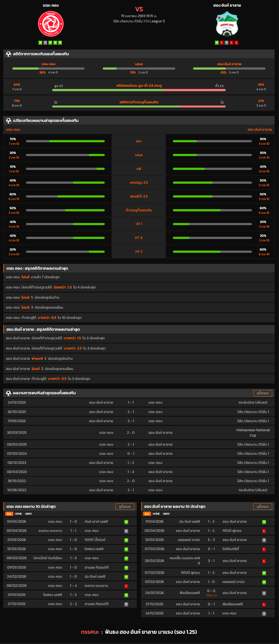
Task: Click the D badge on the 24/01/2026 match row
Action: pyautogui.click(x=264, y=593)
